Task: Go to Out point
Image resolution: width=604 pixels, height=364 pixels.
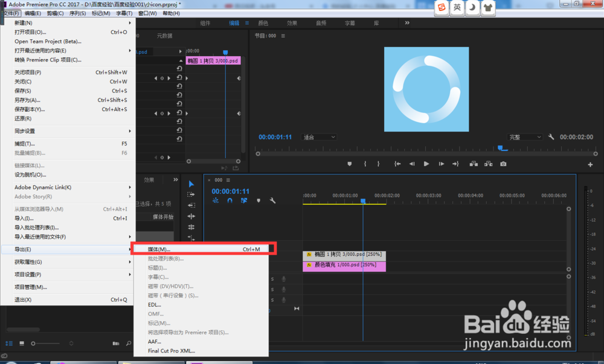Action: tap(455, 164)
